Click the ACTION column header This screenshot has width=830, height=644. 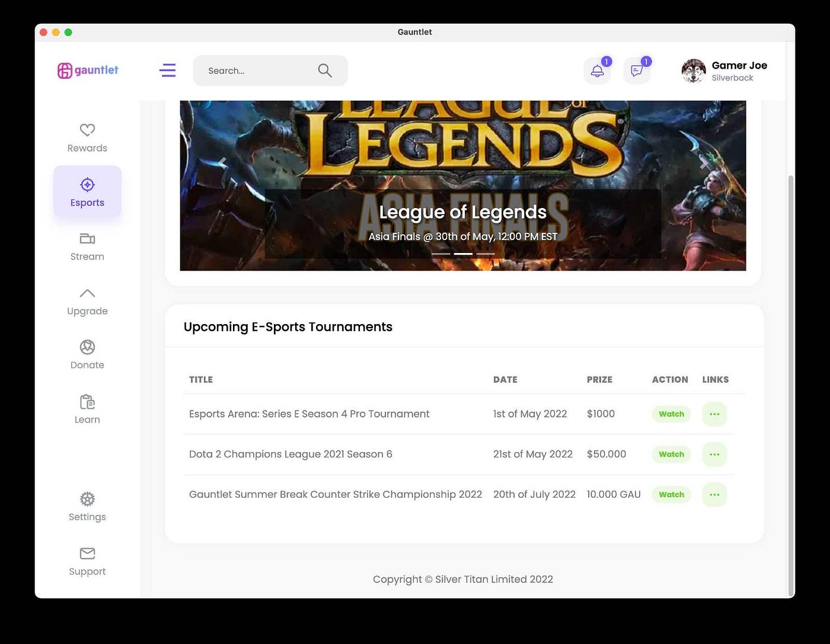[x=670, y=380]
